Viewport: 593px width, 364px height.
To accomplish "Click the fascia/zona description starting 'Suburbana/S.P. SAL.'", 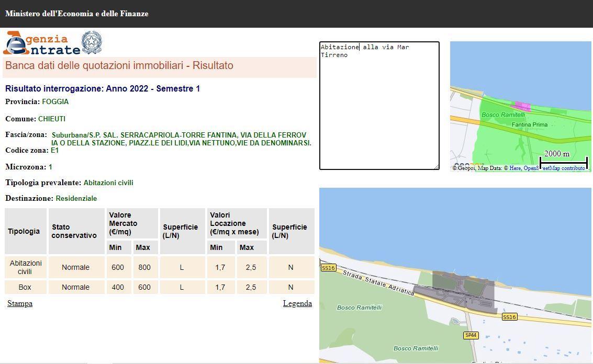I will tap(181, 139).
